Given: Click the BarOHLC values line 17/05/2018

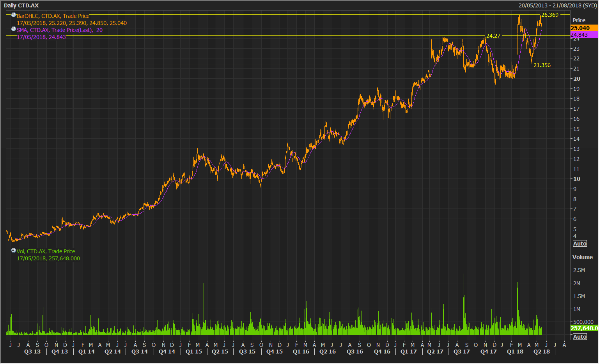Looking at the screenshot, I should 72,23.
